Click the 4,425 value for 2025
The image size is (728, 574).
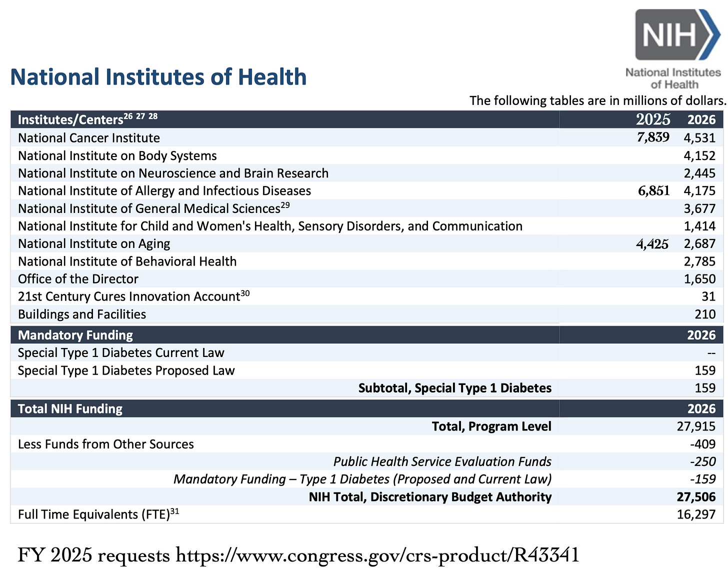pyautogui.click(x=652, y=243)
